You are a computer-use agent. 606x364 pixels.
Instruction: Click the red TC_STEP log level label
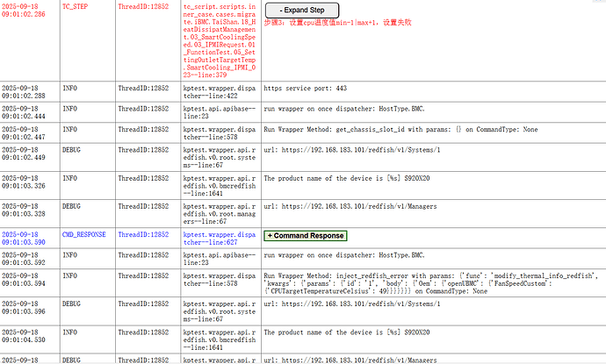pos(75,4)
